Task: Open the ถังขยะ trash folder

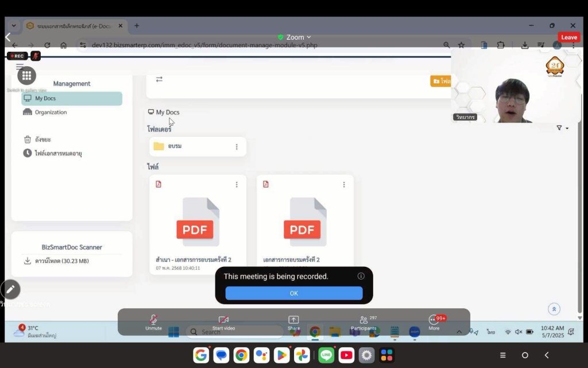Action: (x=42, y=139)
